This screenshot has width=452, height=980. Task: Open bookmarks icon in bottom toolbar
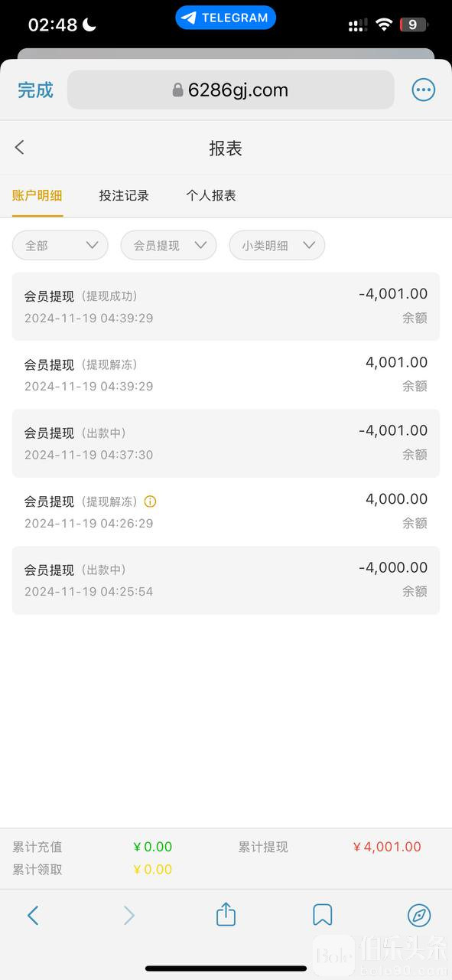coord(322,915)
